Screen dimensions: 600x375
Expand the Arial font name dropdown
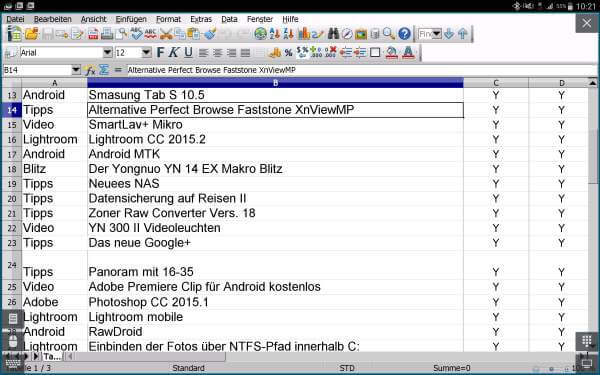tap(108, 53)
